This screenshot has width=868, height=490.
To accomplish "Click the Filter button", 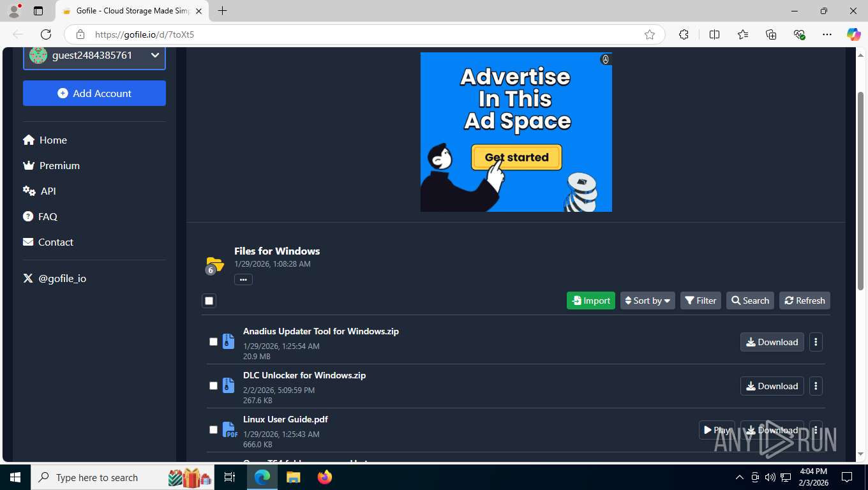I will tap(701, 301).
